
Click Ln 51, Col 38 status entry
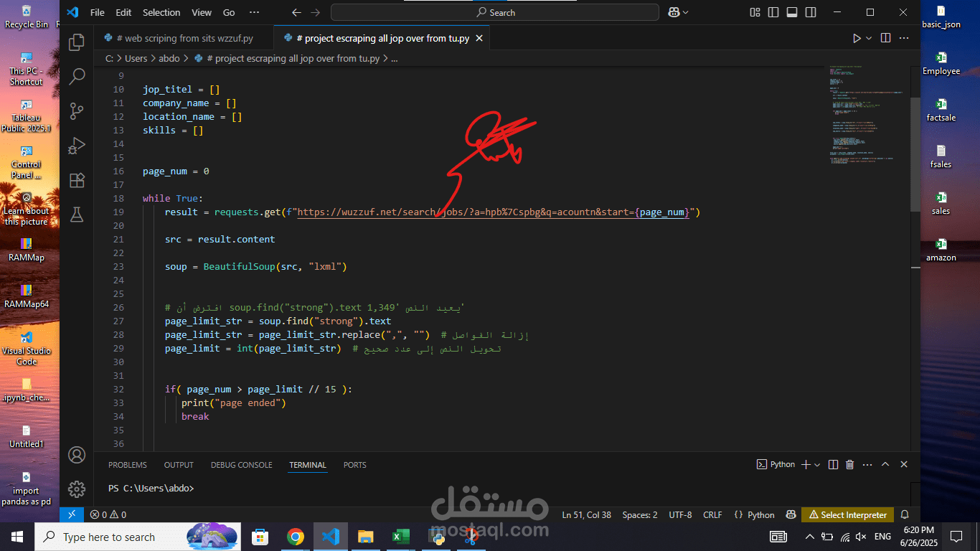click(587, 514)
